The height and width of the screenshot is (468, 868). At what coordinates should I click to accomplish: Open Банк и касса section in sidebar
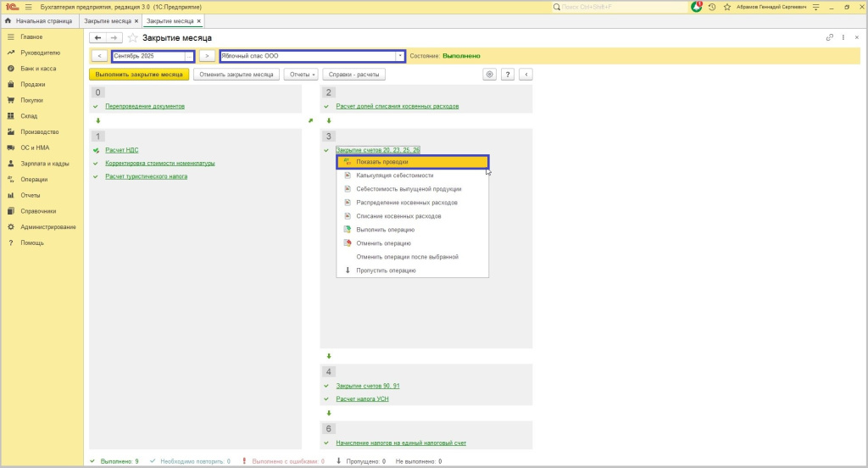(x=38, y=68)
